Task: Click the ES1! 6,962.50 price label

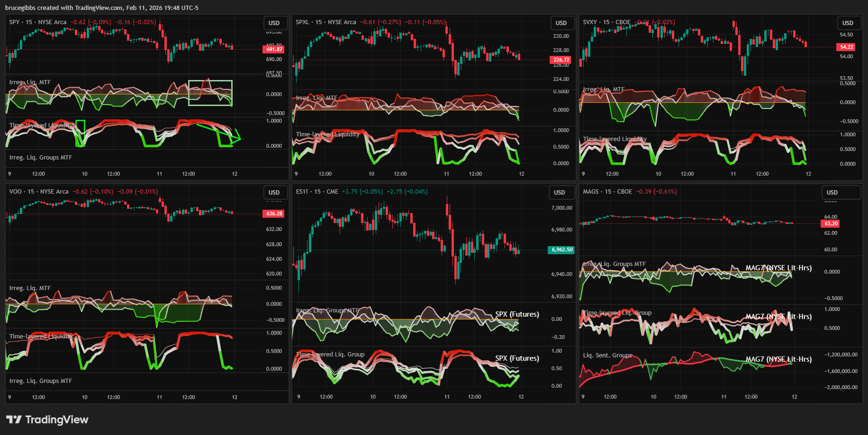Action: click(561, 249)
